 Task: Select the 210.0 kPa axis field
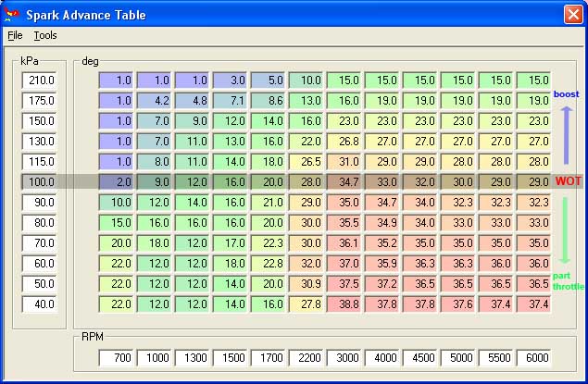tap(41, 81)
